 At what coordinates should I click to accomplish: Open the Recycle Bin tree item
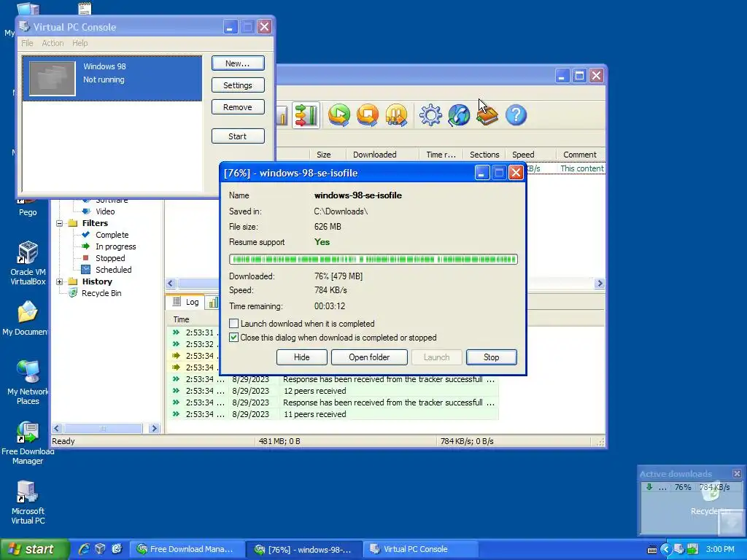[101, 293]
